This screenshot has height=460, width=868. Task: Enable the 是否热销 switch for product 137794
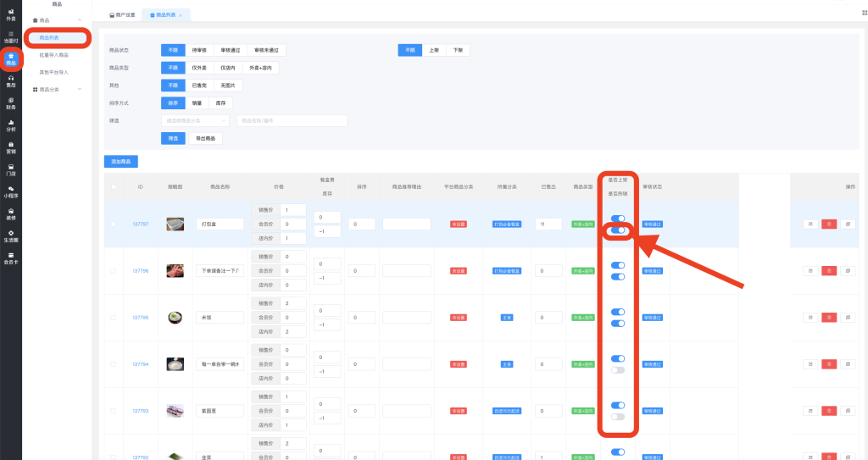point(618,370)
